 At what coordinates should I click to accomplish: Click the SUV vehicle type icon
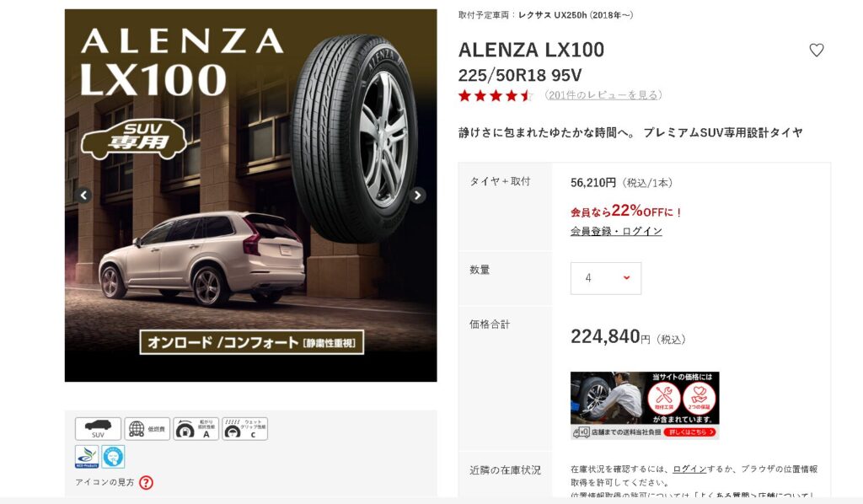click(x=98, y=429)
